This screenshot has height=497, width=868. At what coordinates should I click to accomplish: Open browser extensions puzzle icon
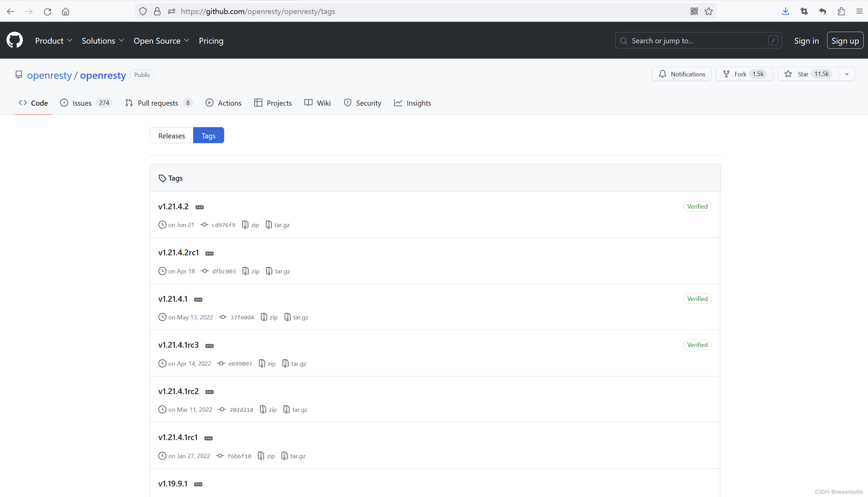coord(841,11)
